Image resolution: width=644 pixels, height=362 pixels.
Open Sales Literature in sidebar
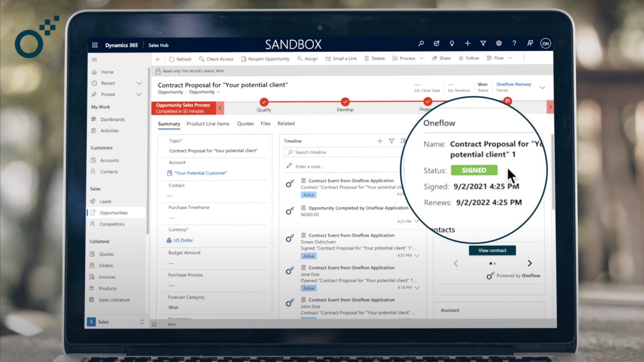click(114, 300)
